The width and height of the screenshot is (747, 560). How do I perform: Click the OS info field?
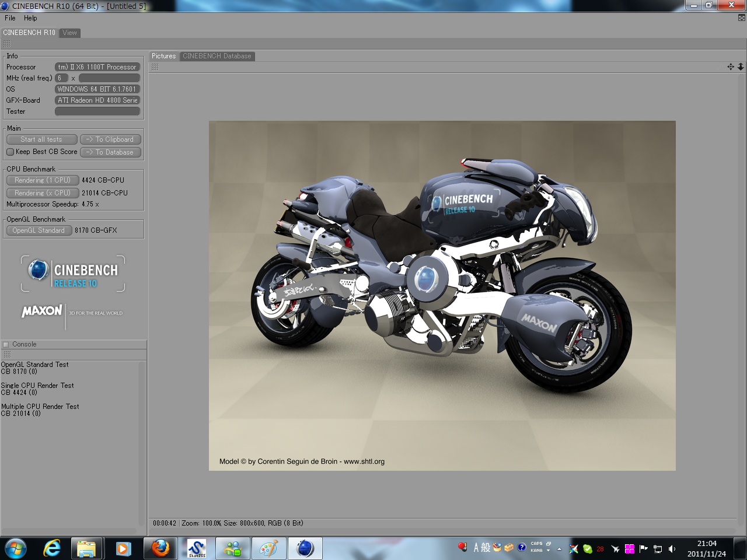pyautogui.click(x=97, y=89)
